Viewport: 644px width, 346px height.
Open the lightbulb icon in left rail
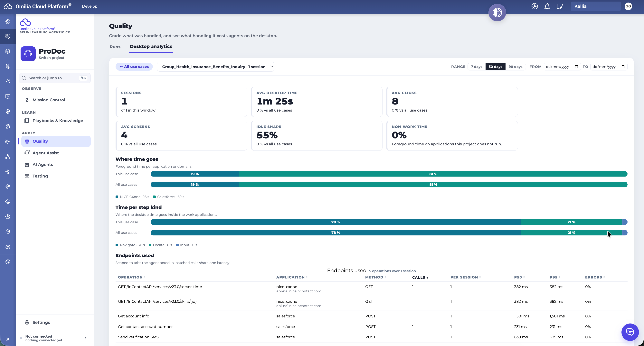pyautogui.click(x=8, y=172)
